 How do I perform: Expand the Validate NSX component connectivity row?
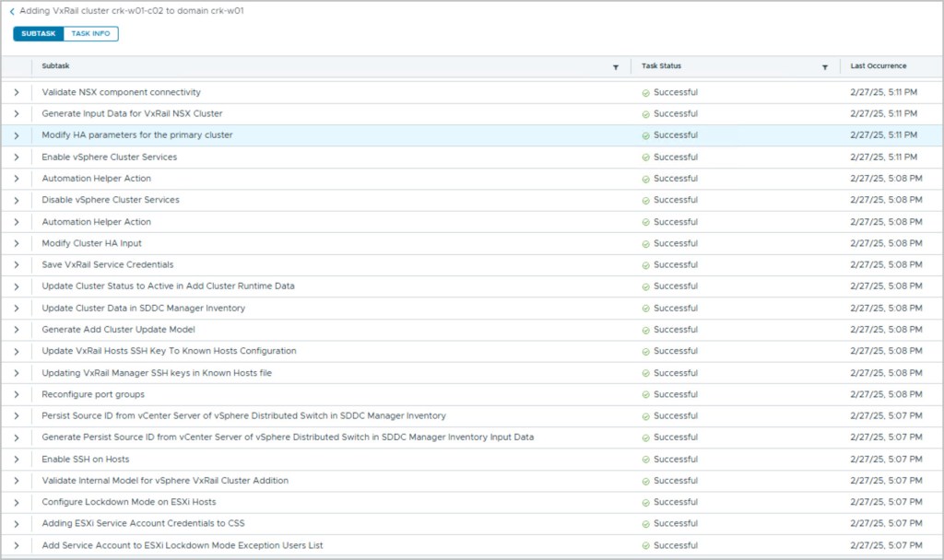17,92
